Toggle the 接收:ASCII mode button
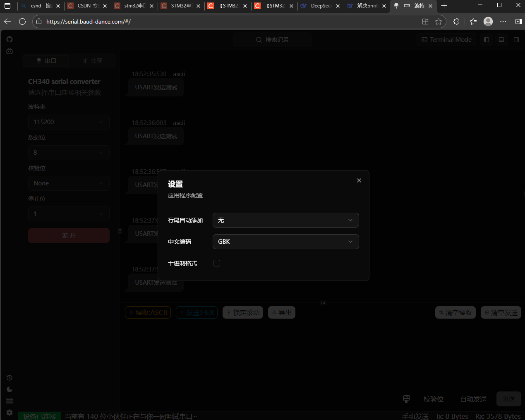525x420 pixels. 148,312
